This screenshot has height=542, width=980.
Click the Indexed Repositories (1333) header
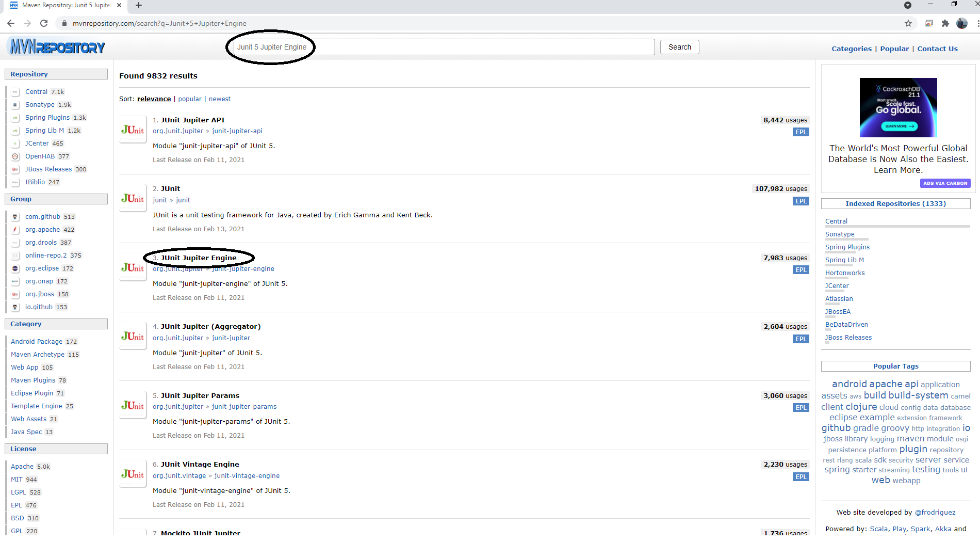pyautogui.click(x=895, y=204)
